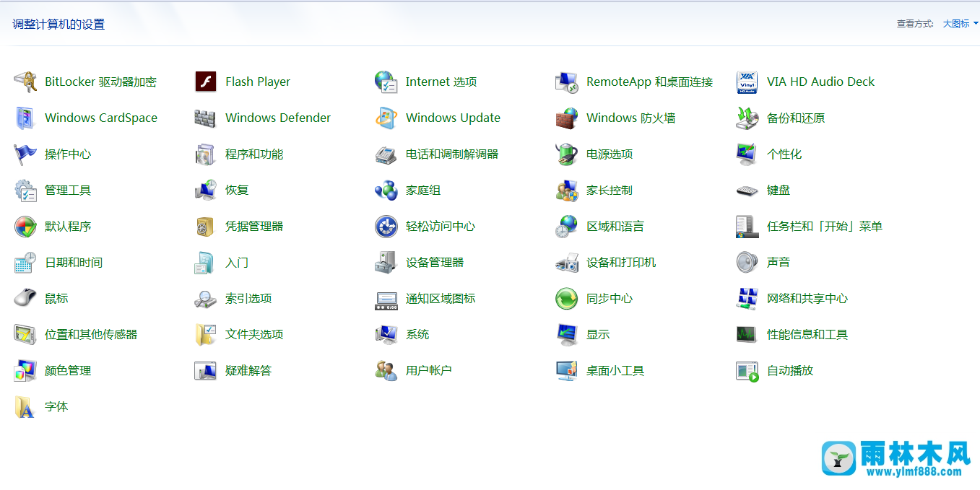The width and height of the screenshot is (980, 490).
Task: Click the 设备和打印机 printer icon
Action: pos(567,263)
